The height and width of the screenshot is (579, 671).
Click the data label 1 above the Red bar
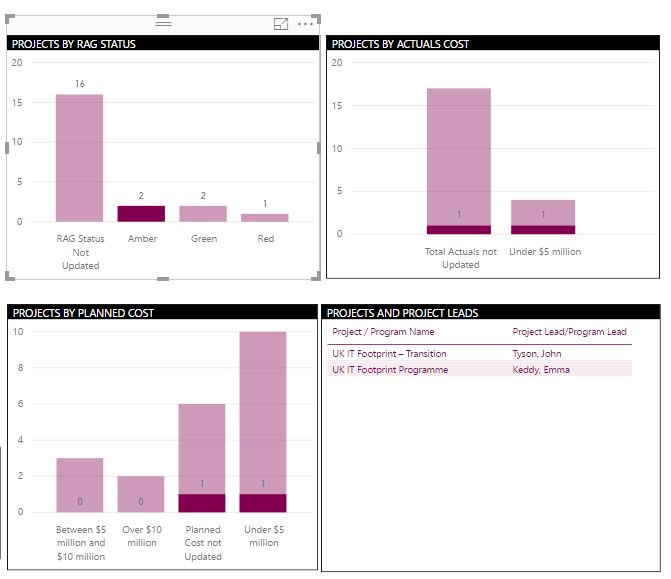(x=265, y=203)
